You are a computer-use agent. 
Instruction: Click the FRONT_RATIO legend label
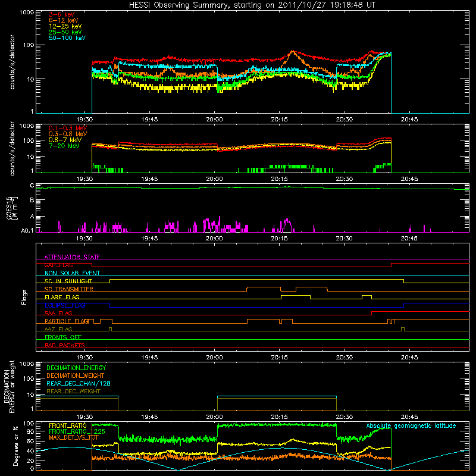(68, 425)
